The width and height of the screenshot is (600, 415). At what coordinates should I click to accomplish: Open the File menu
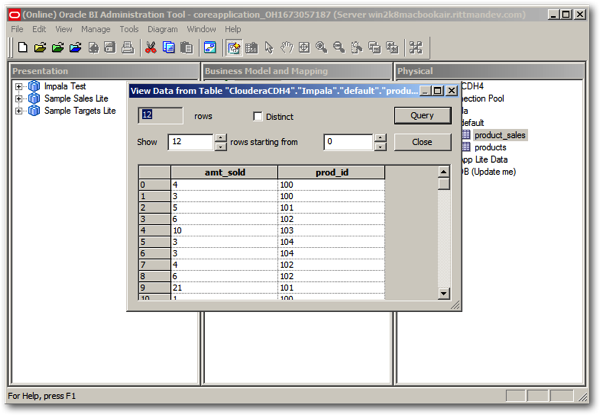coord(17,29)
